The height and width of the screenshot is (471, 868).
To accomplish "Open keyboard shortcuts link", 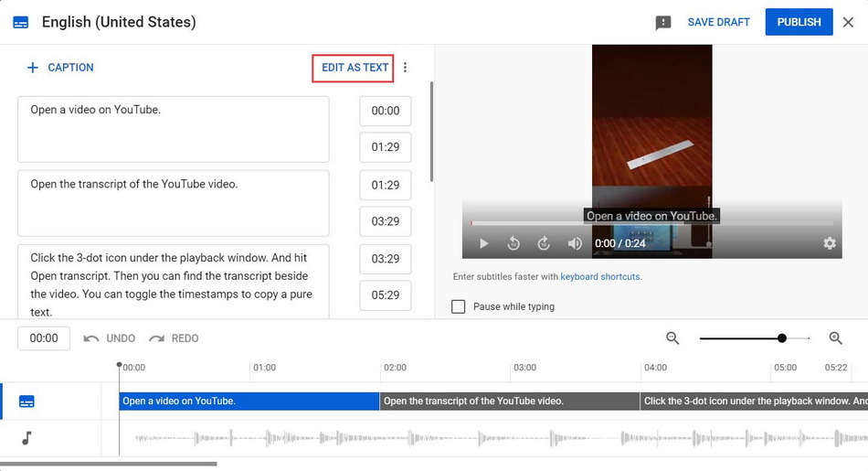I will coord(600,277).
